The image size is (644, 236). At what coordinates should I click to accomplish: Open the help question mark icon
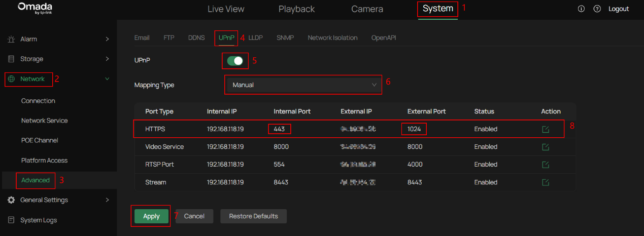point(597,9)
